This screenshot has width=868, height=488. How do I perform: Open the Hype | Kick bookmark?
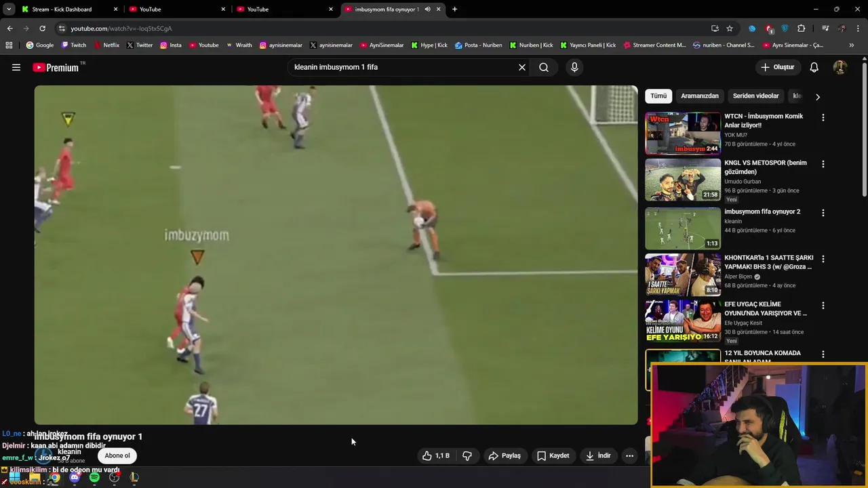tap(429, 45)
